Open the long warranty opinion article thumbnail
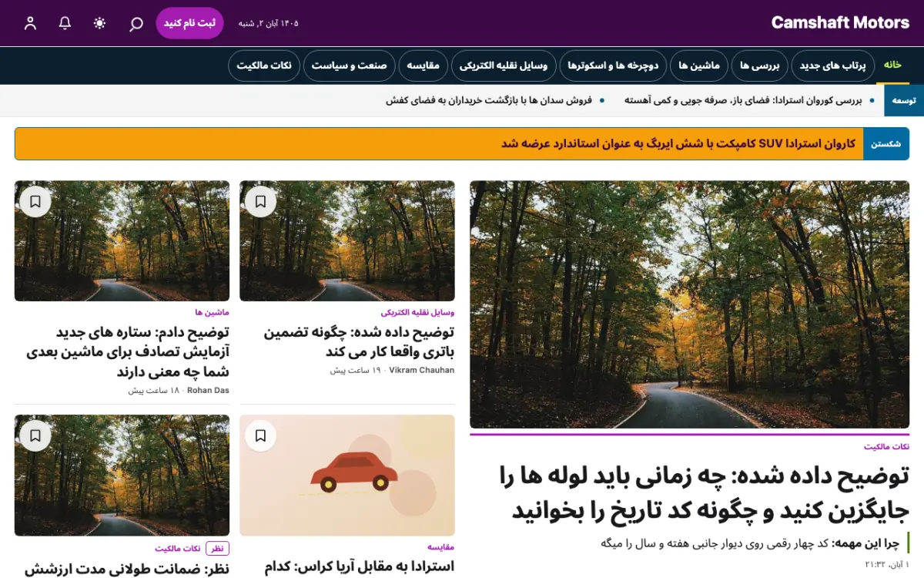 (122, 476)
